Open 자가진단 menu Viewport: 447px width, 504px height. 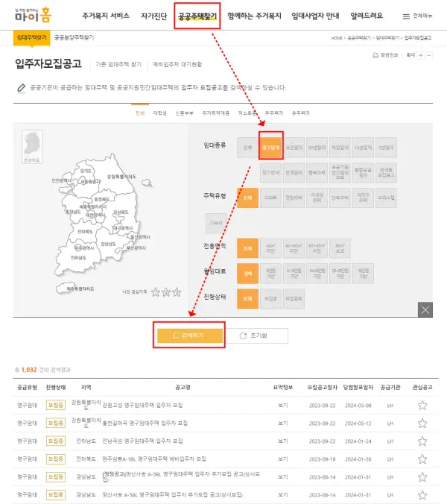point(153,16)
